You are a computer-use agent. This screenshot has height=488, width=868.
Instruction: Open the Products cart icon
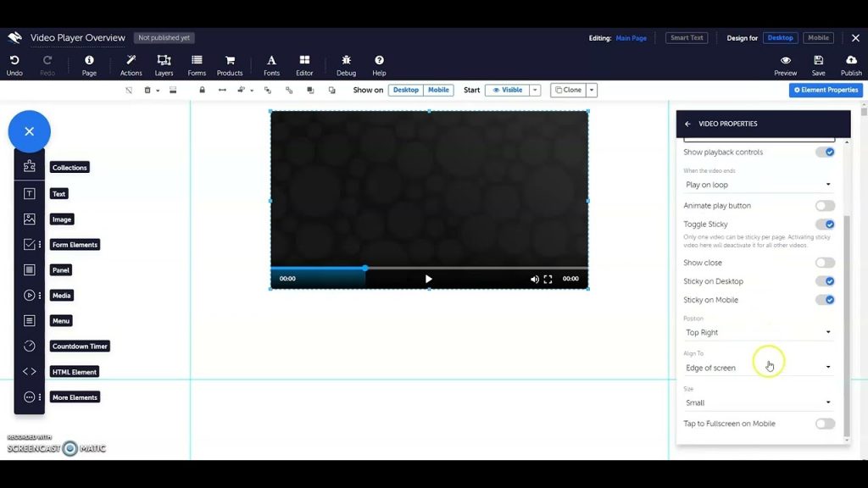(229, 61)
